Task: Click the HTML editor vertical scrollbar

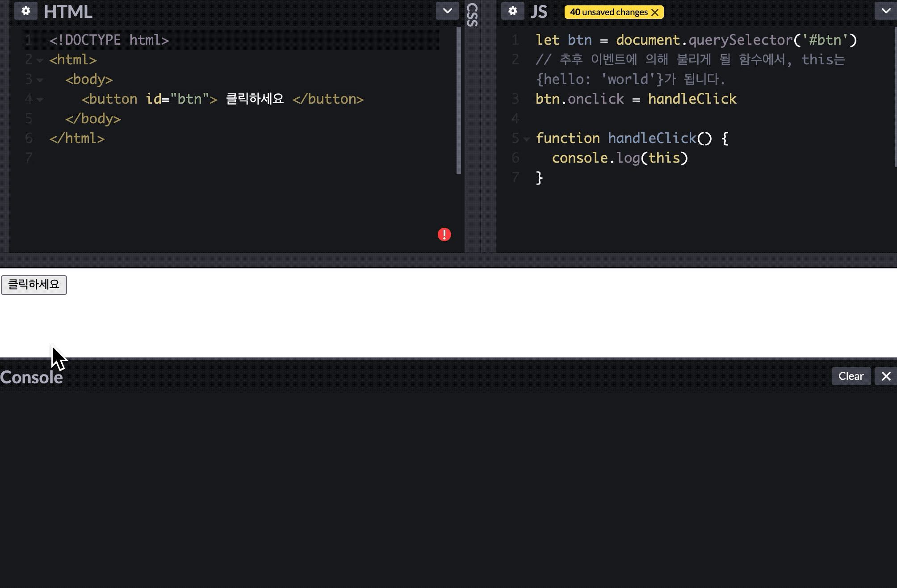Action: click(458, 101)
